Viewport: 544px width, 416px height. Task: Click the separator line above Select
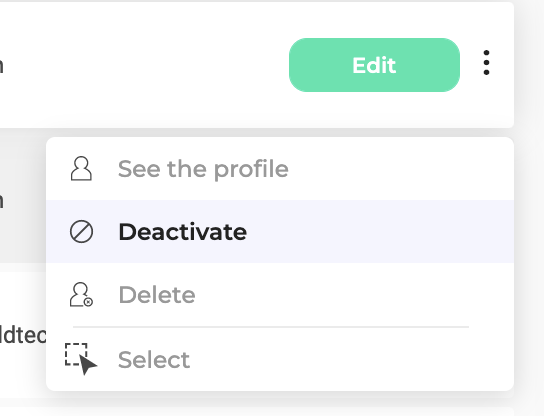[x=271, y=326]
